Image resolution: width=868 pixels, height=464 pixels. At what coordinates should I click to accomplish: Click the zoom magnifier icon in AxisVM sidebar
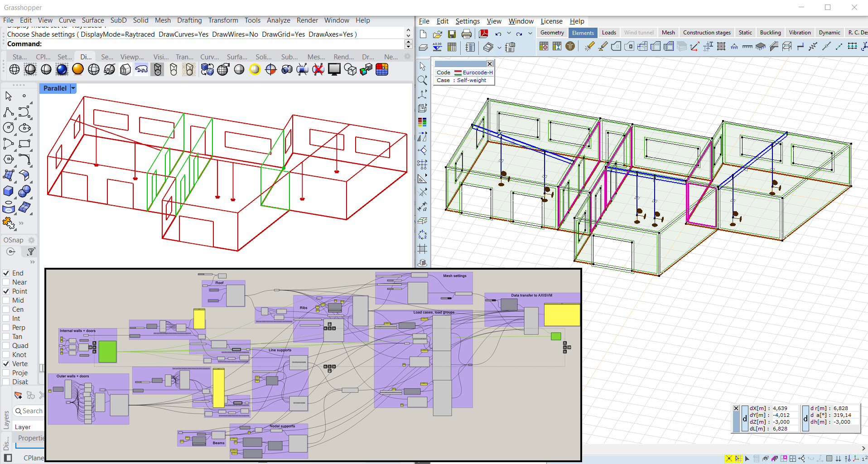tap(422, 80)
